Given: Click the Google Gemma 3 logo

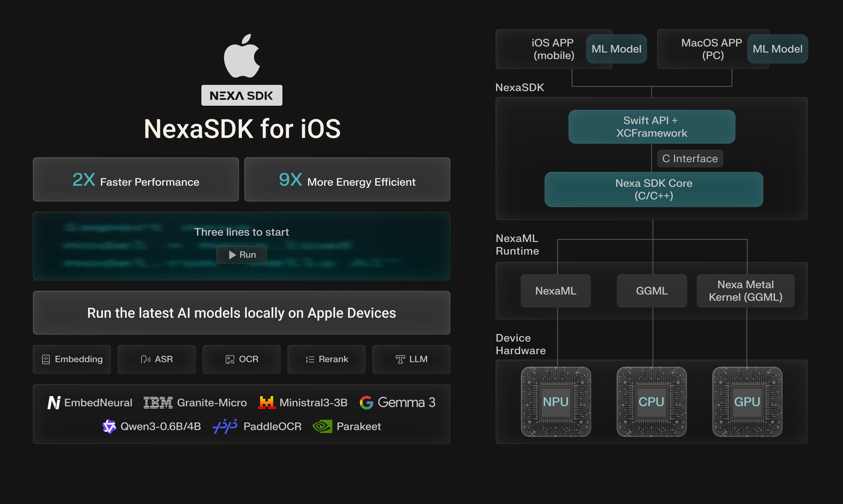Looking at the screenshot, I should pos(366,402).
